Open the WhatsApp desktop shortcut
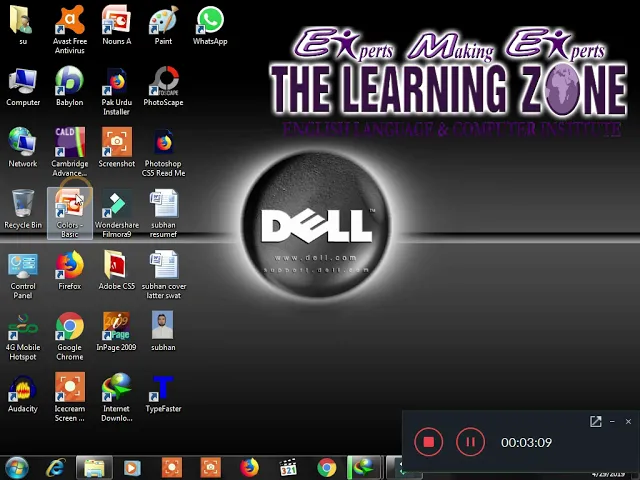This screenshot has width=640, height=480. [210, 24]
